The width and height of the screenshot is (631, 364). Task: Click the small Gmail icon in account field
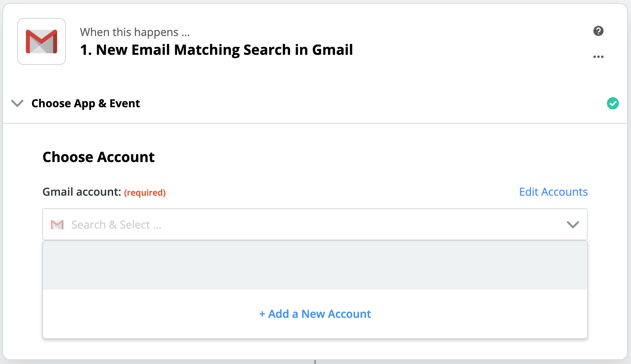point(57,225)
